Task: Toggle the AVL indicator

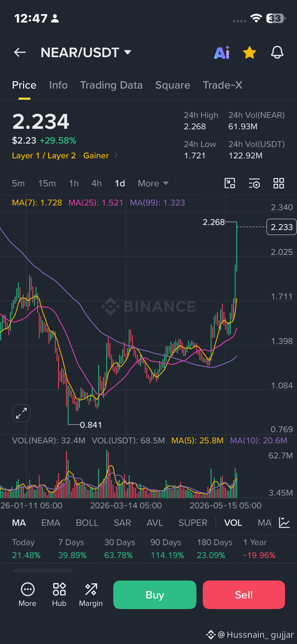Action: (155, 523)
